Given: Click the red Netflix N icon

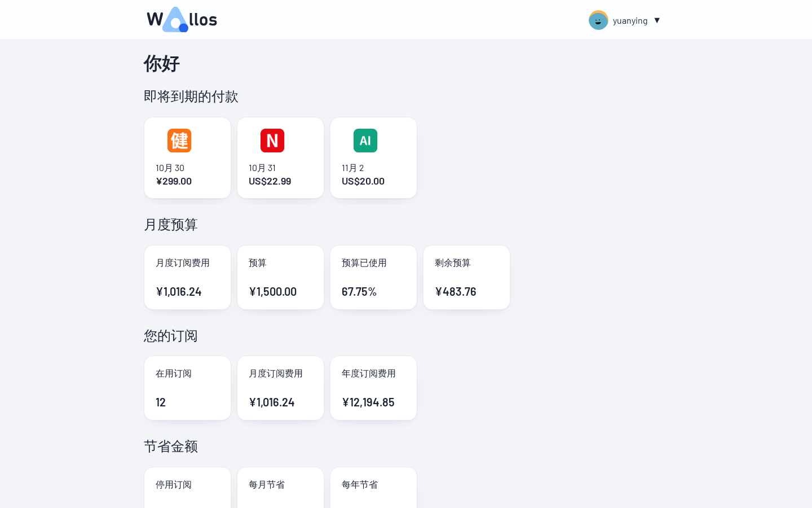Looking at the screenshot, I should click(272, 141).
